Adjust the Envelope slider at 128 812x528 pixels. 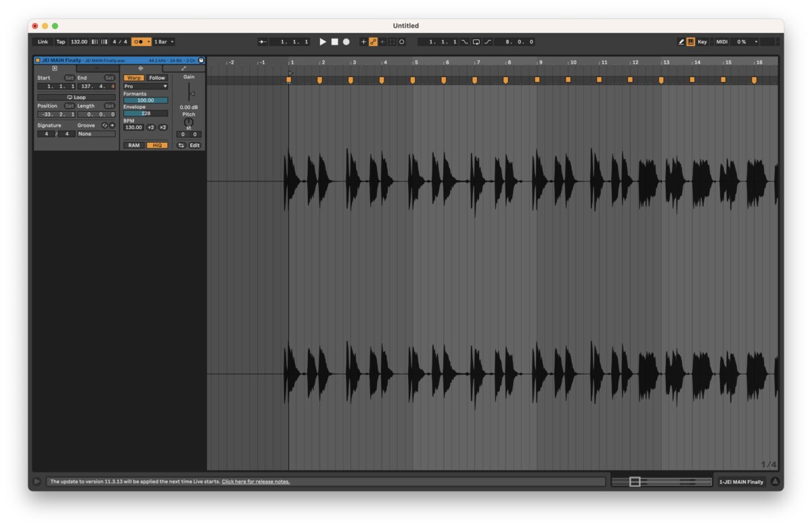tap(145, 113)
